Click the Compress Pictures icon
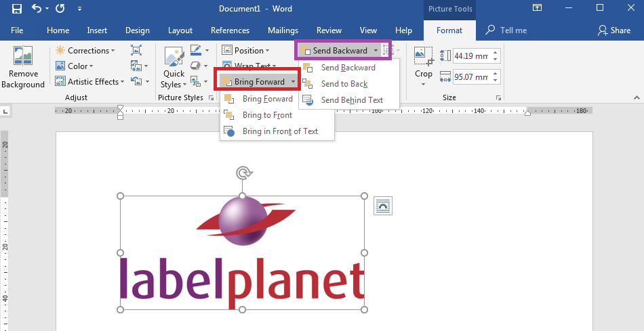Image resolution: width=644 pixels, height=331 pixels. (136, 51)
